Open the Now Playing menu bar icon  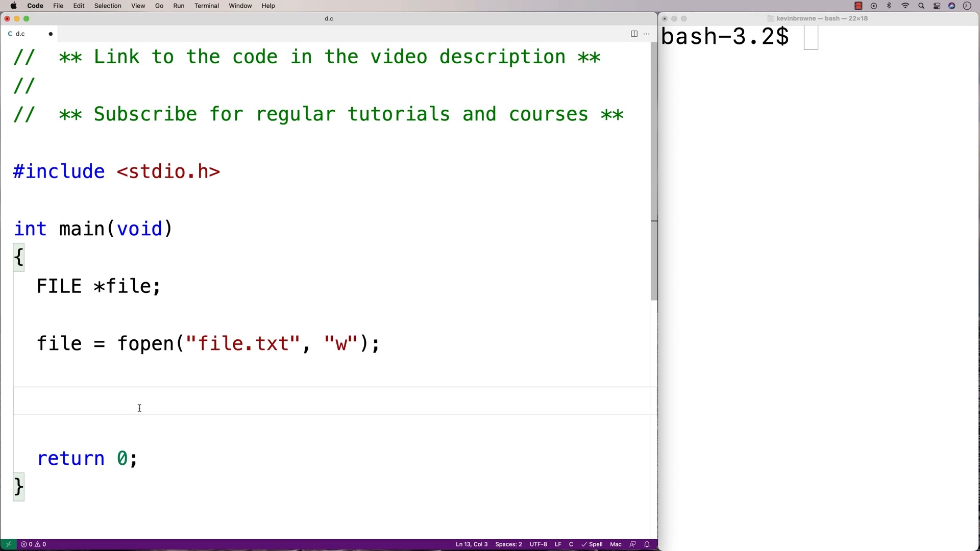tap(874, 6)
